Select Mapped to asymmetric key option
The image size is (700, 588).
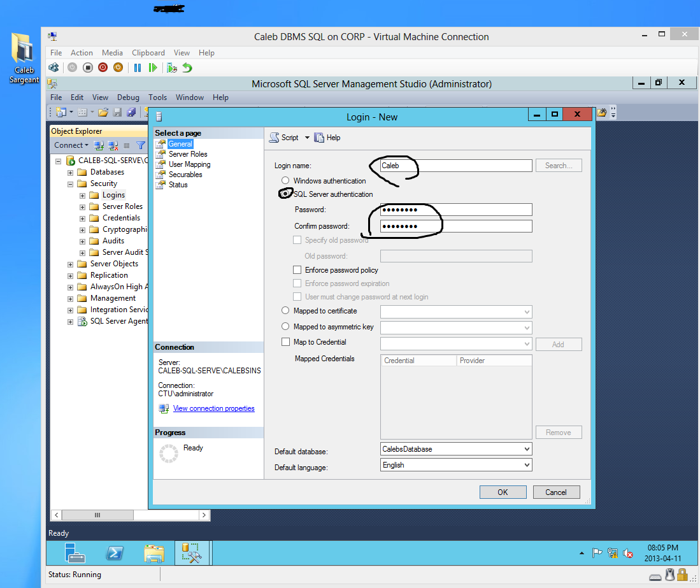(x=285, y=326)
